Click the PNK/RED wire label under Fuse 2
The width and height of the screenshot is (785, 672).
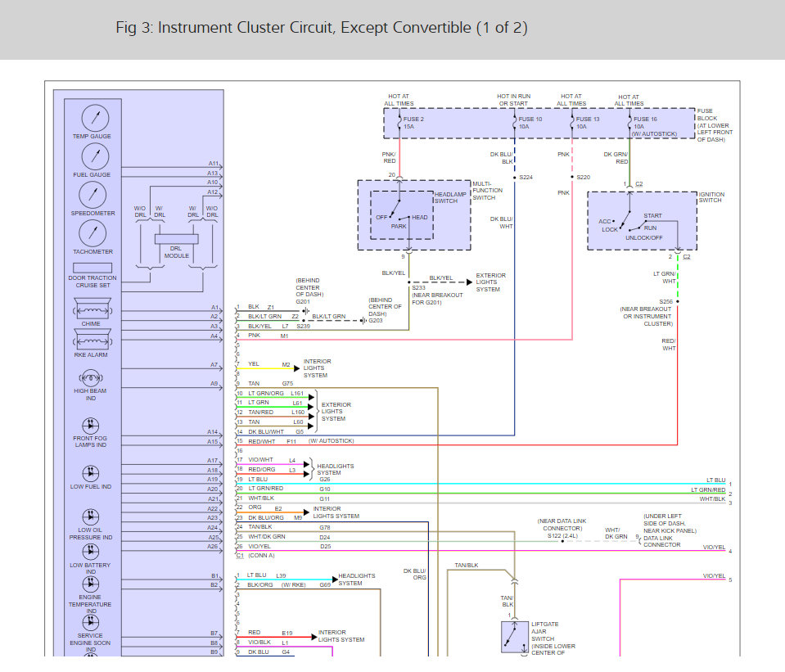tap(389, 158)
